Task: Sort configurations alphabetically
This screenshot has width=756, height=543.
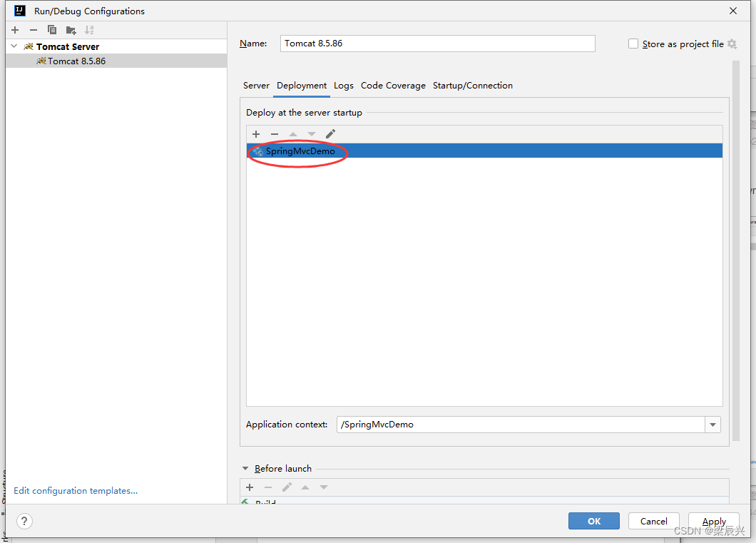Action: coord(89,30)
